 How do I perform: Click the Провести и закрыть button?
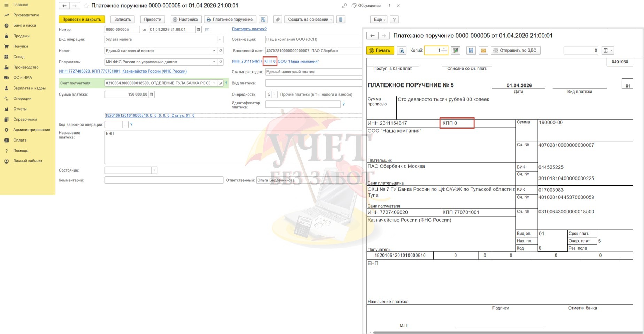(82, 20)
